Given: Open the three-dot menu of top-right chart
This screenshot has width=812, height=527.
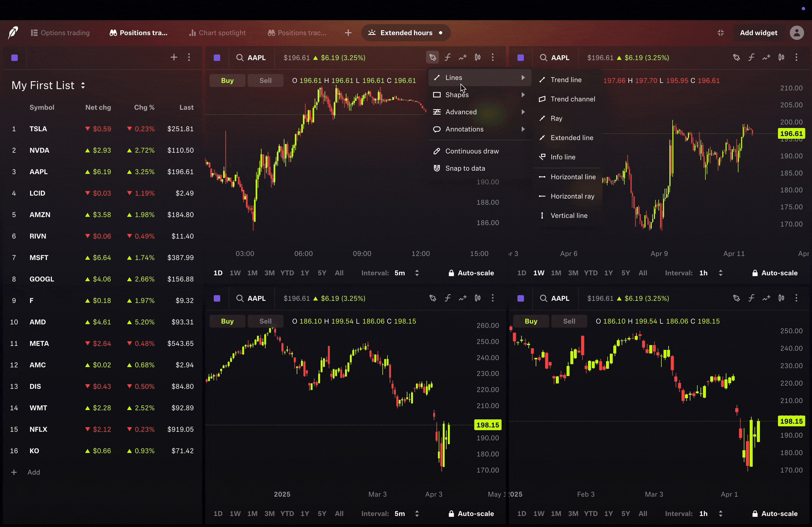Looking at the screenshot, I should 796,58.
